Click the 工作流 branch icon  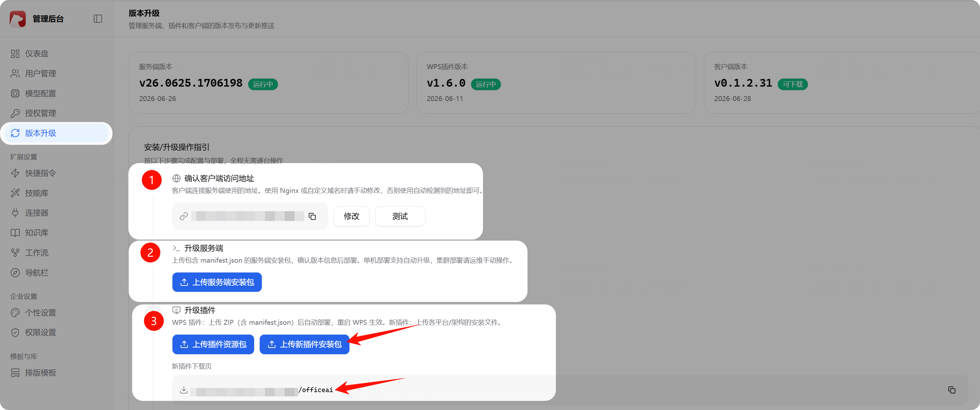pyautogui.click(x=15, y=253)
